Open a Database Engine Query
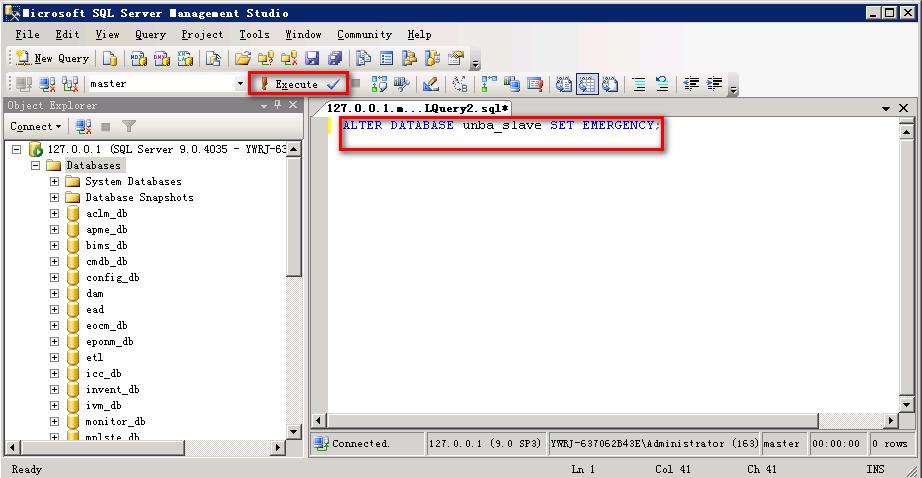Viewport: 922px width, 478px height. click(110, 58)
